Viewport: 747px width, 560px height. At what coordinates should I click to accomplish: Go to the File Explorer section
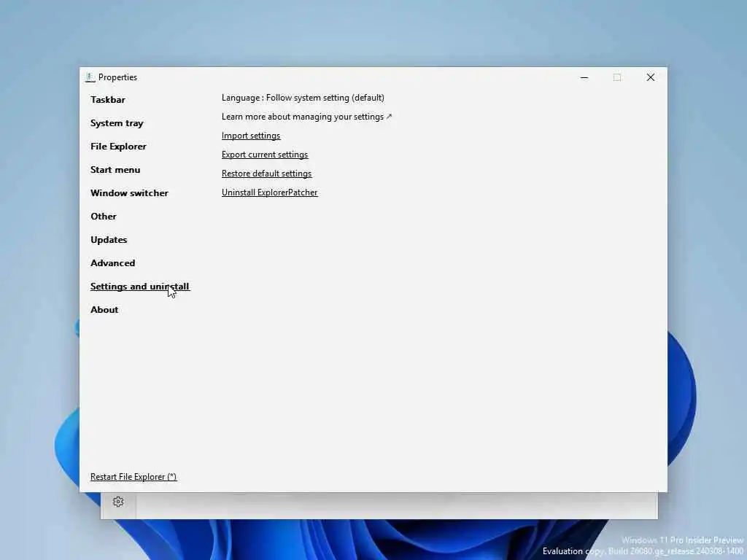click(x=118, y=146)
